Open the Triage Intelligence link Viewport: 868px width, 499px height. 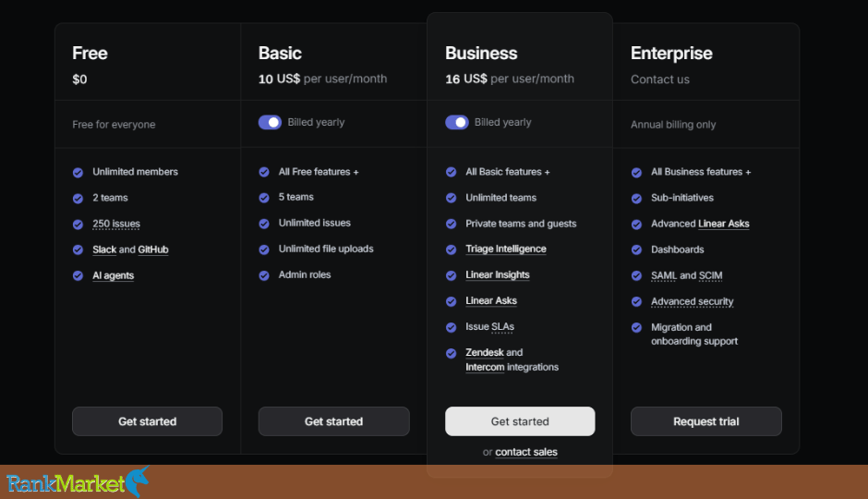click(505, 249)
